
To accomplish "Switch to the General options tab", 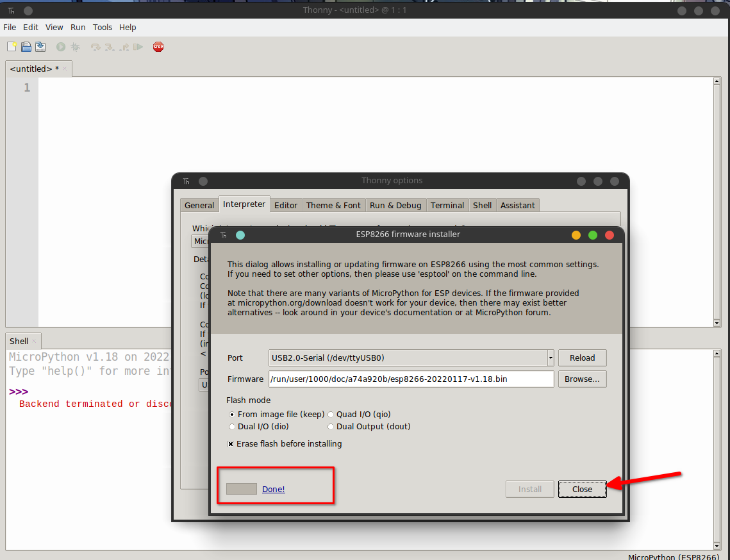I will point(199,205).
